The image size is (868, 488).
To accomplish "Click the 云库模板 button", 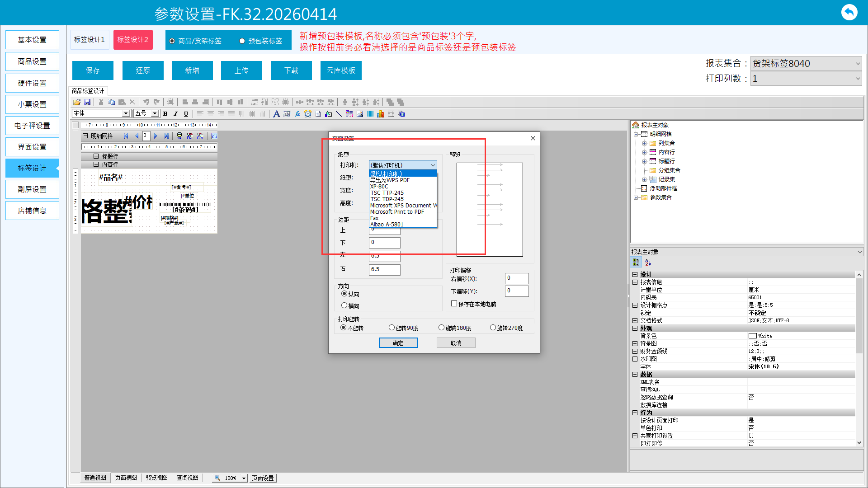I will point(341,70).
